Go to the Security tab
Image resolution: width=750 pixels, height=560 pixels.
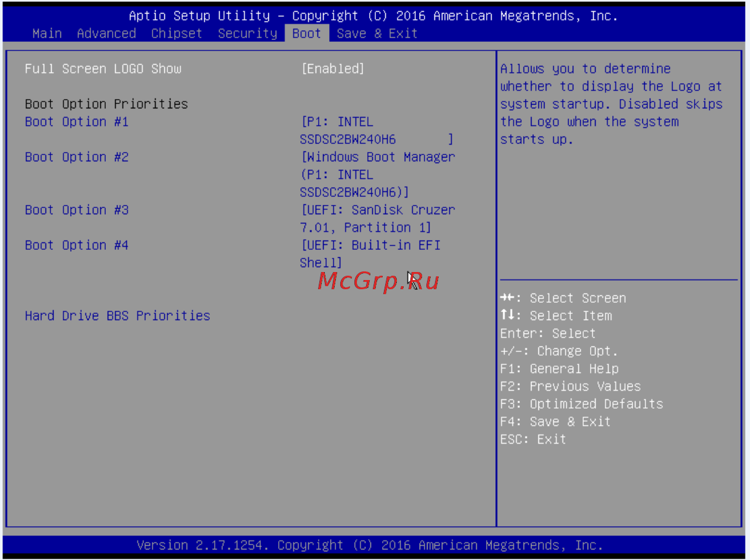247,33
